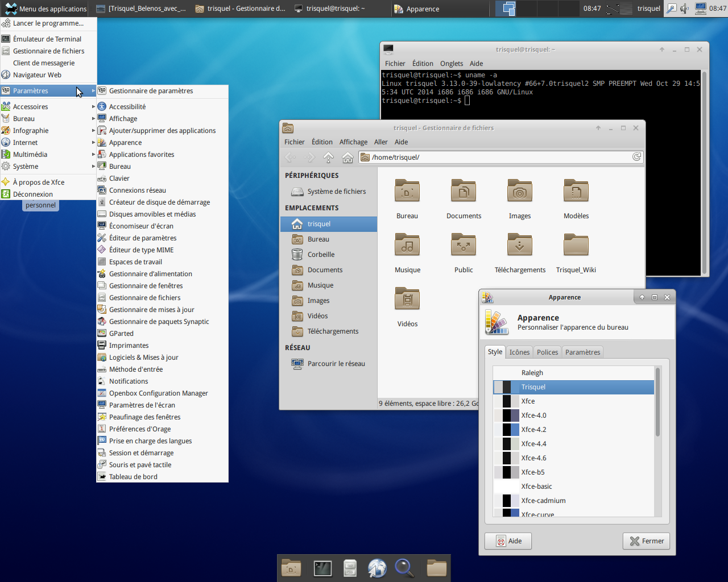Click the parent folder up arrow icon

point(328,157)
